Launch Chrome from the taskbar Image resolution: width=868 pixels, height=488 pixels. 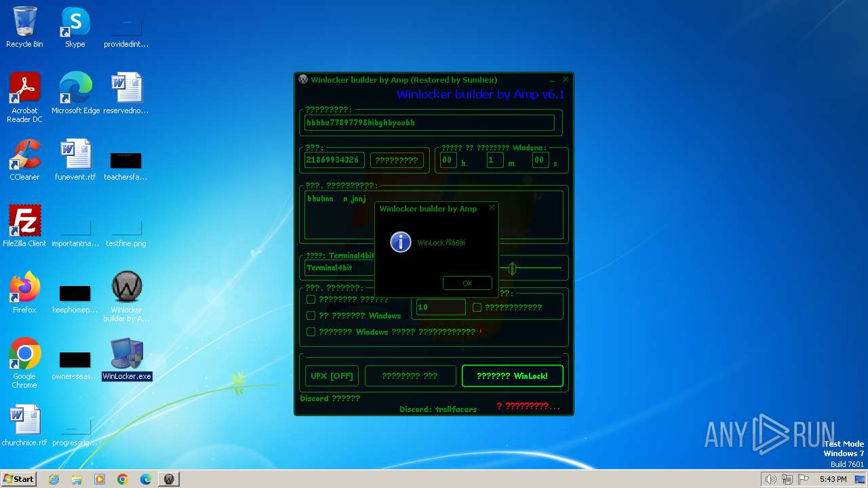123,479
